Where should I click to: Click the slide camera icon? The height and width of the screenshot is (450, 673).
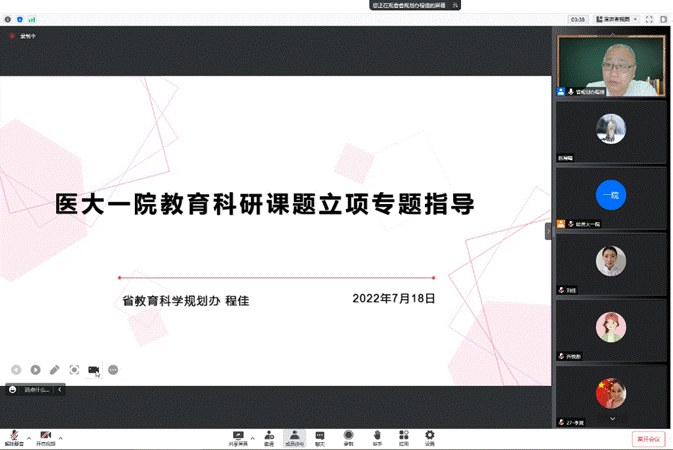(x=94, y=370)
